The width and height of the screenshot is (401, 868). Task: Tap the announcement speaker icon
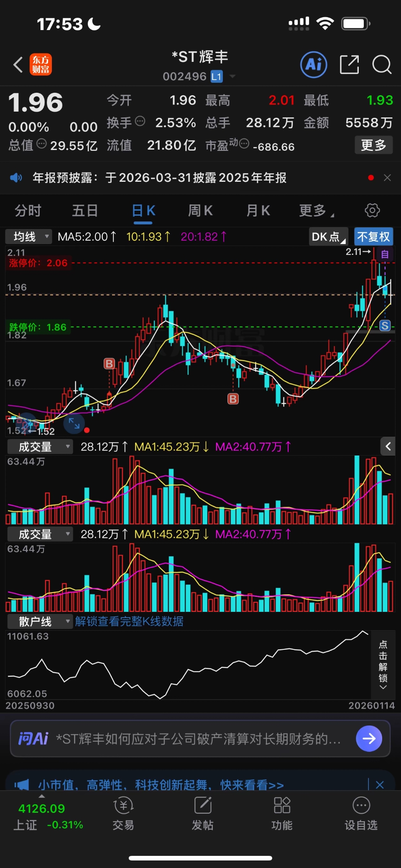tap(16, 178)
